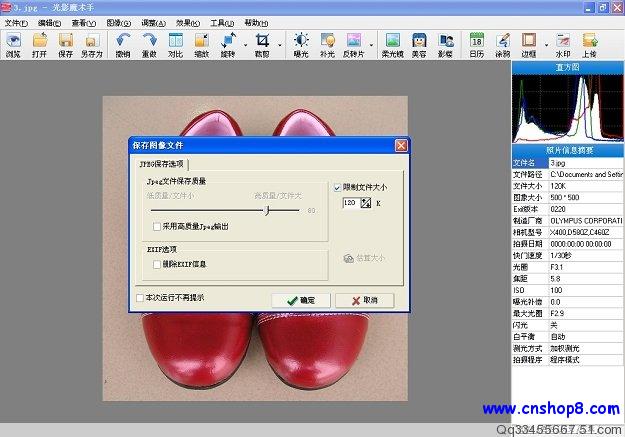Enable the 采用高质量Jpeg输出 checkbox
This screenshot has height=437, width=625.
pyautogui.click(x=157, y=226)
